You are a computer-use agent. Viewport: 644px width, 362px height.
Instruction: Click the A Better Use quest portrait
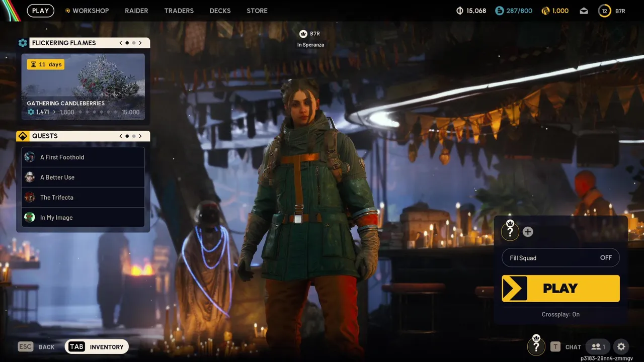[x=30, y=177]
